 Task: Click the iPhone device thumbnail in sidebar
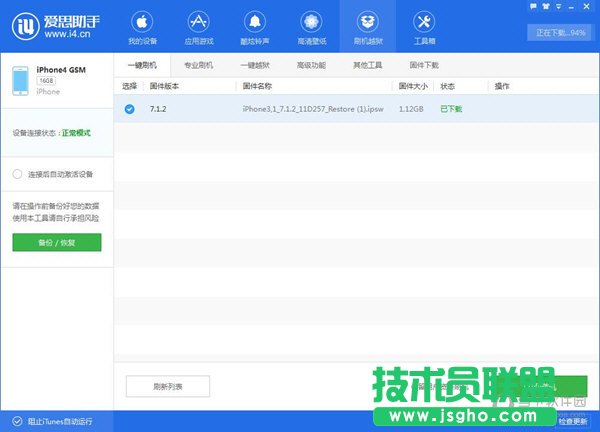(x=20, y=81)
